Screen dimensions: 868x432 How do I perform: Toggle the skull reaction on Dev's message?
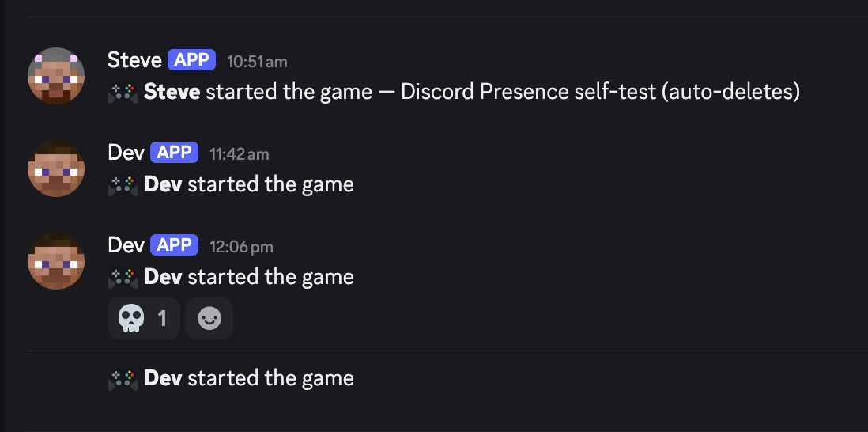143,318
